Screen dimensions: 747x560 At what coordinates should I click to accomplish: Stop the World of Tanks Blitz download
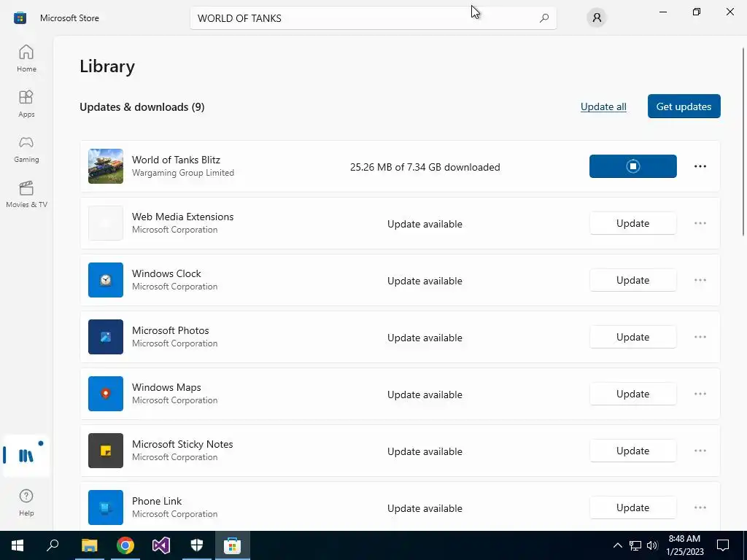point(632,166)
